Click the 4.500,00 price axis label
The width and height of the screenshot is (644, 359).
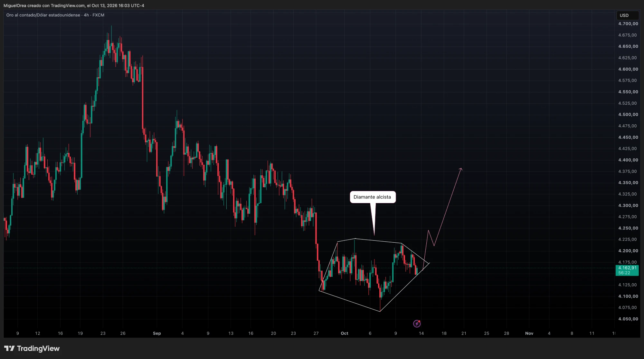[628, 114]
